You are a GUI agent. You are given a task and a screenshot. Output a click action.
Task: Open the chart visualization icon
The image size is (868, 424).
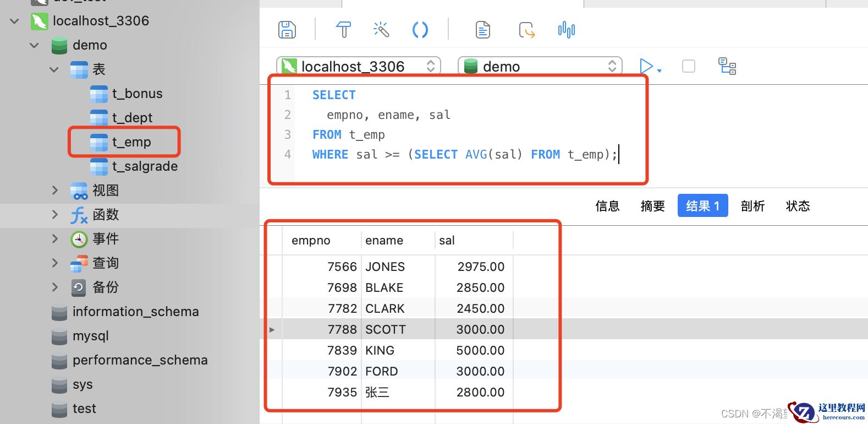click(566, 30)
